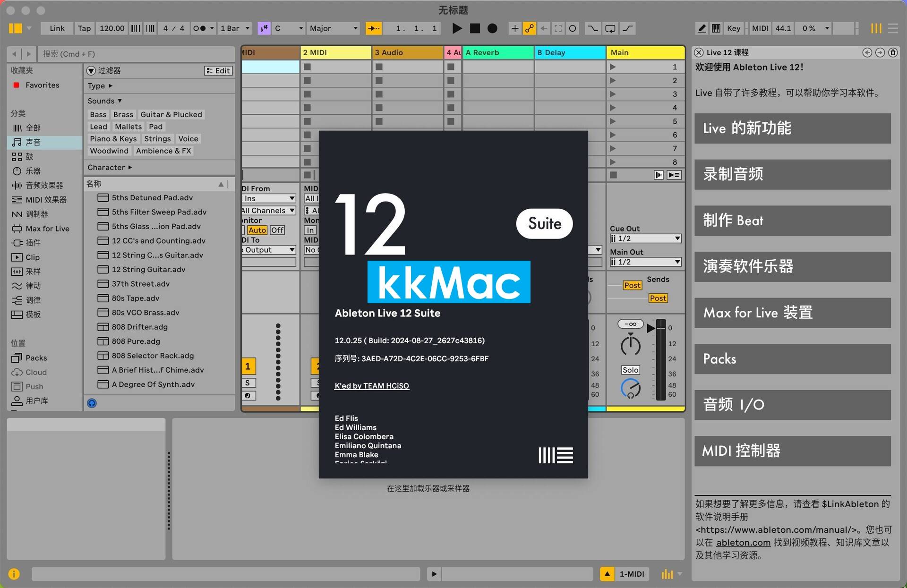Click the Tap tempo button
Screen dimensions: 907x588
[x=84, y=28]
